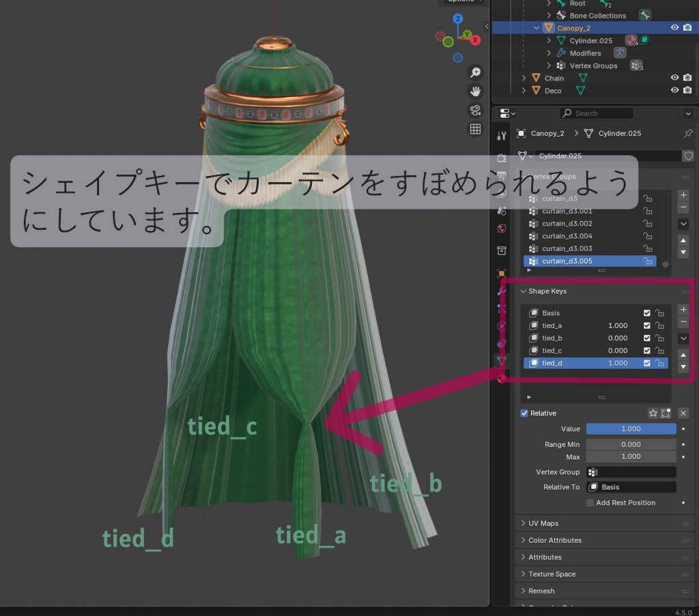This screenshot has width=699, height=616.
Task: Click the blue Z axis gizmo ball
Action: pos(458,18)
